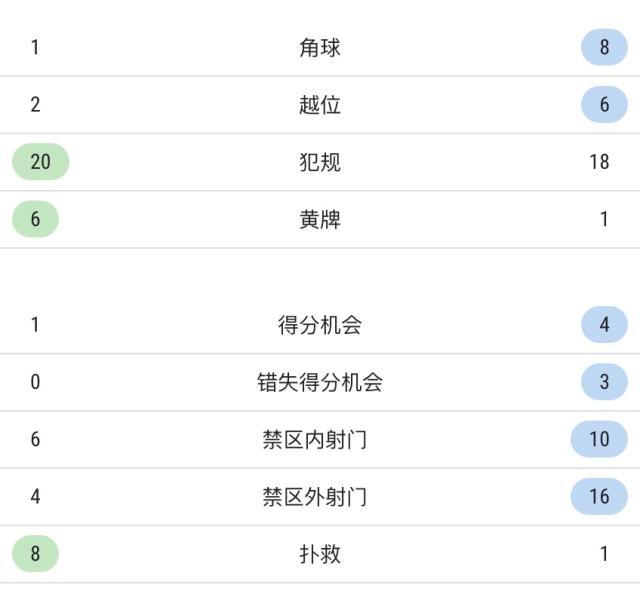Select the 越位 (offsides) row label

(320, 104)
